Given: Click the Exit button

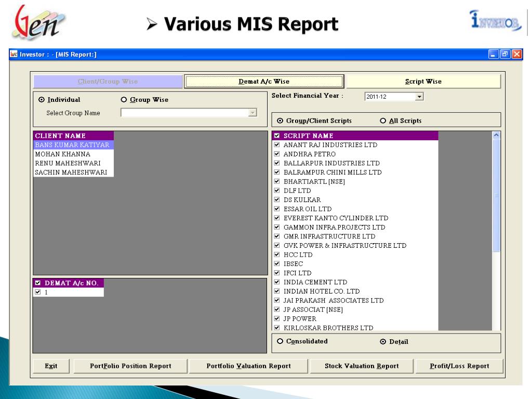Looking at the screenshot, I should pyautogui.click(x=51, y=366).
